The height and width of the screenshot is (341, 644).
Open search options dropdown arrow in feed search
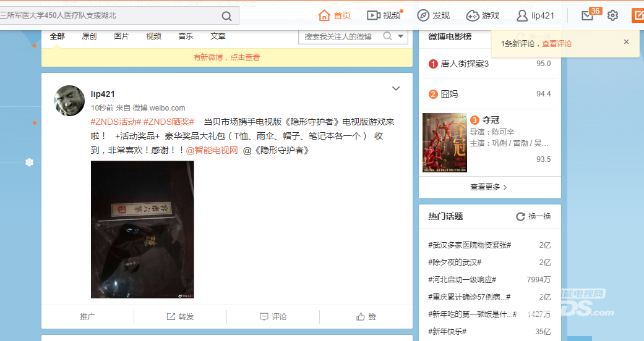pos(400,36)
